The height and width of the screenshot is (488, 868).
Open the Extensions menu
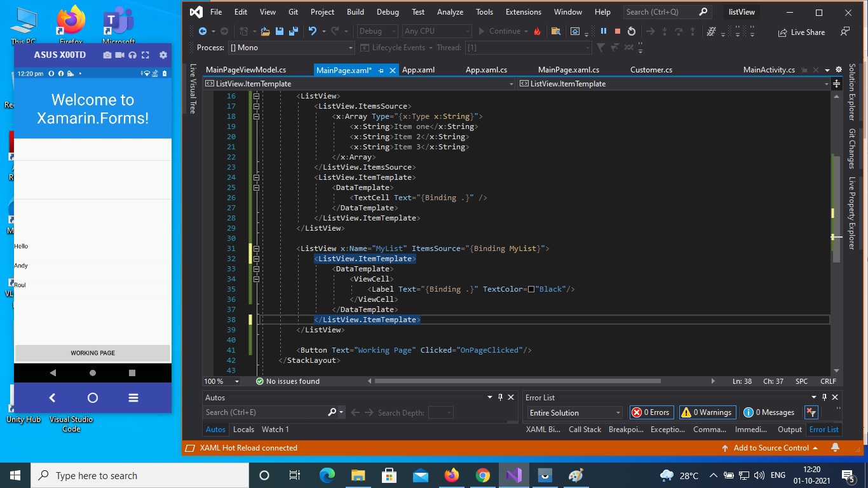click(524, 11)
